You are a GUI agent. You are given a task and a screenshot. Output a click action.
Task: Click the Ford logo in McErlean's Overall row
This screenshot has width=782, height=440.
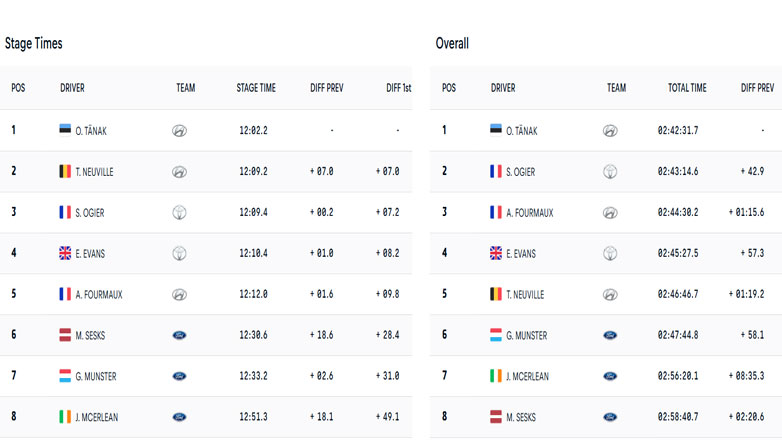point(610,376)
